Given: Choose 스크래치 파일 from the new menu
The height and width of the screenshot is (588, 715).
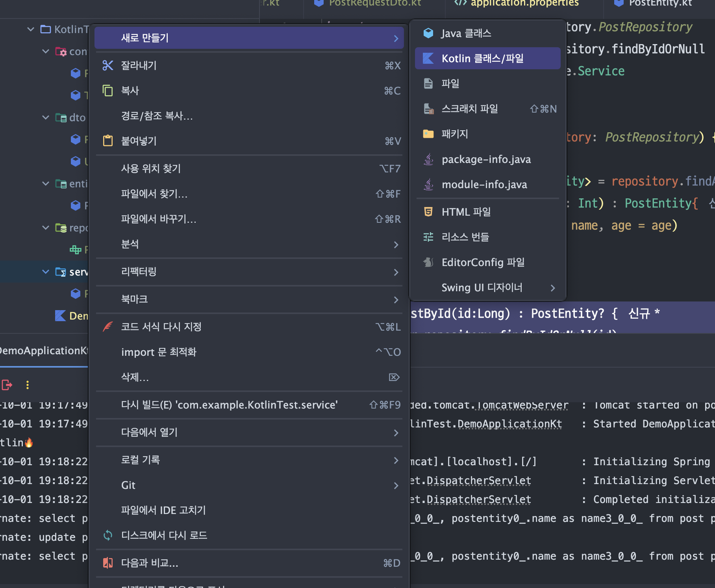Looking at the screenshot, I should tap(488, 109).
